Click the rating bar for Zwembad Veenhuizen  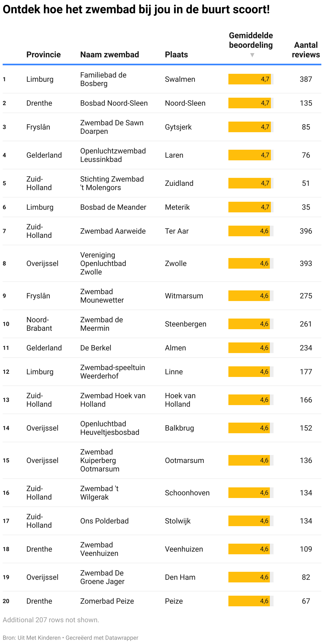click(x=250, y=549)
